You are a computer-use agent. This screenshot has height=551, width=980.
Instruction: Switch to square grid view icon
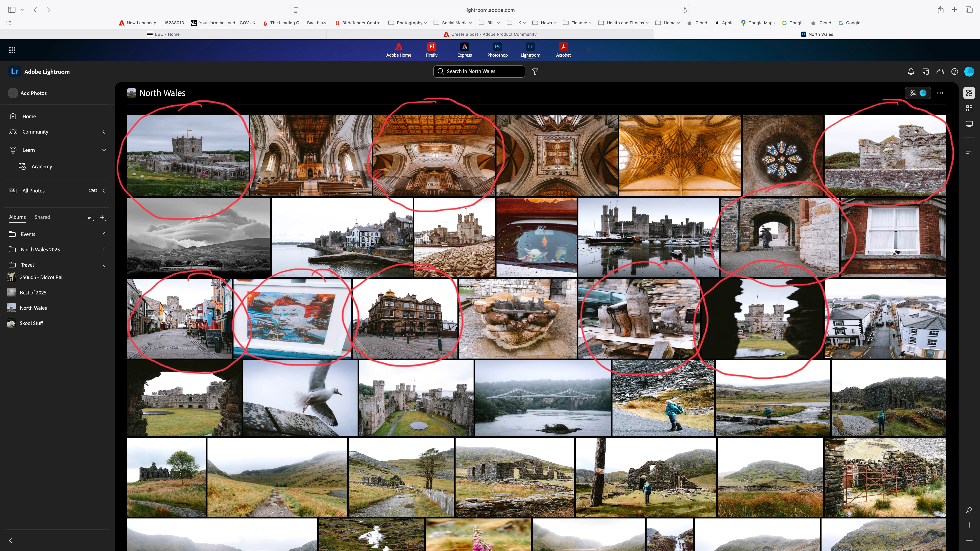[x=969, y=108]
